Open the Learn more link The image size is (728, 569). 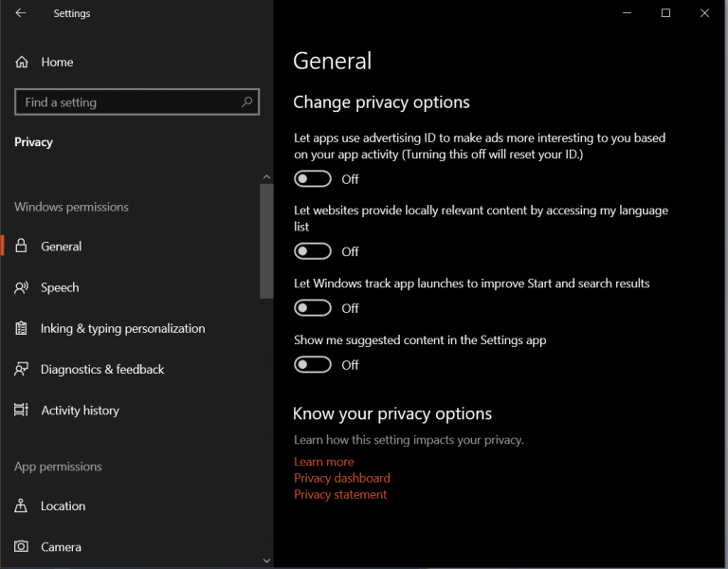[323, 462]
